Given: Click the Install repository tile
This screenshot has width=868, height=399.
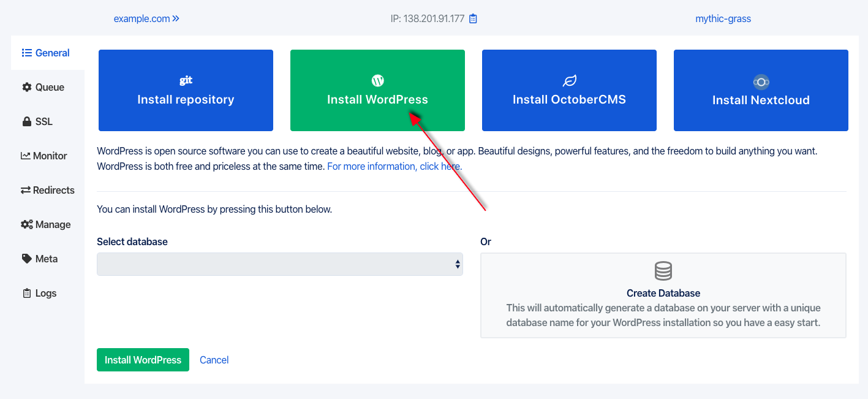Looking at the screenshot, I should click(x=186, y=90).
